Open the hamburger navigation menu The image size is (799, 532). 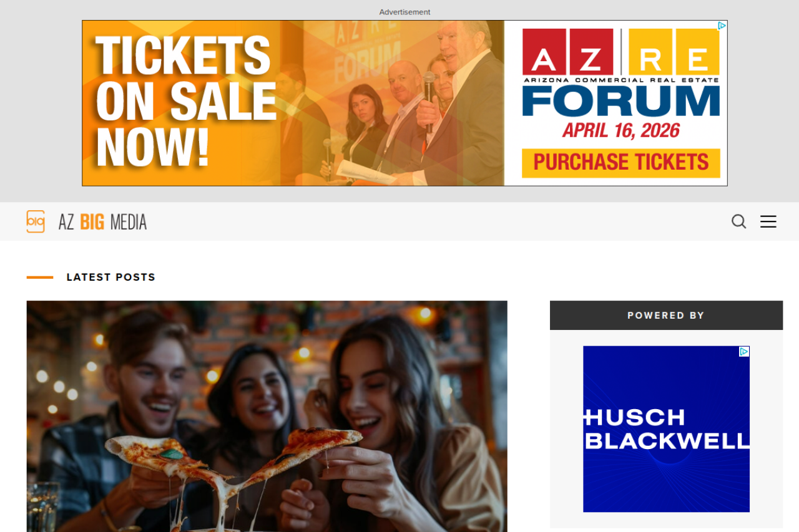pyautogui.click(x=768, y=221)
